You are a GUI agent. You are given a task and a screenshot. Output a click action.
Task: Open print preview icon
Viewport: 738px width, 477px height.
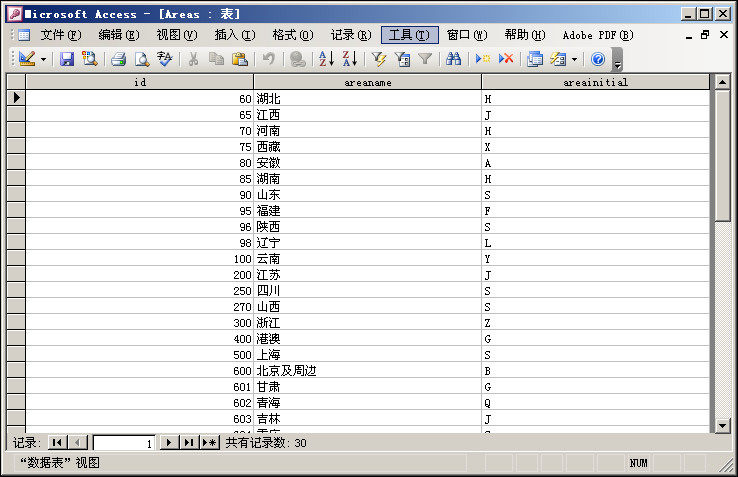(141, 59)
